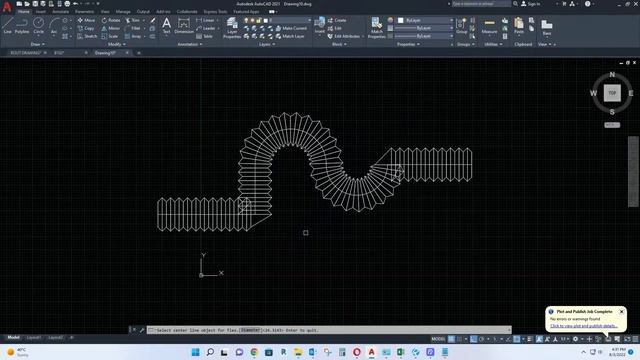The image size is (640, 360).
Task: Click Create block button
Action: coord(337,20)
